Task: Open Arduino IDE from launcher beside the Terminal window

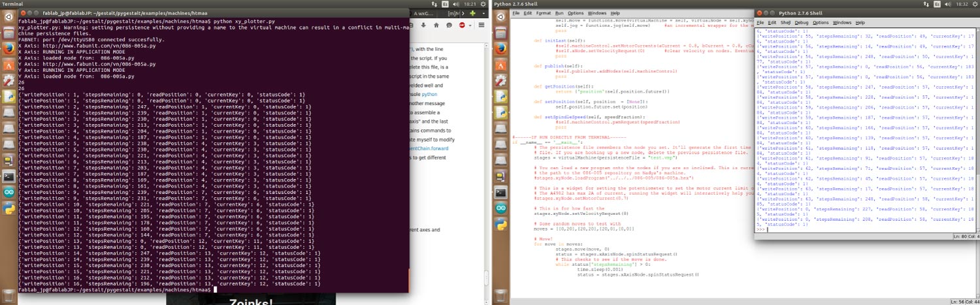Action: 8,192
